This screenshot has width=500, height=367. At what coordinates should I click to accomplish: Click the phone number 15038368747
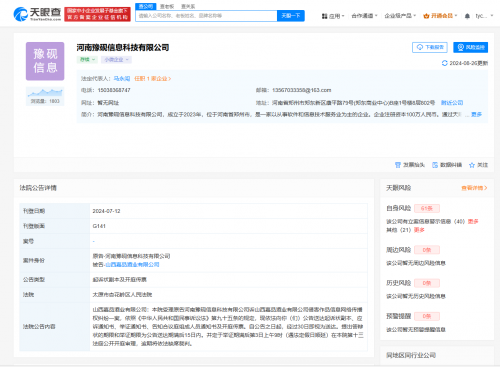114,90
